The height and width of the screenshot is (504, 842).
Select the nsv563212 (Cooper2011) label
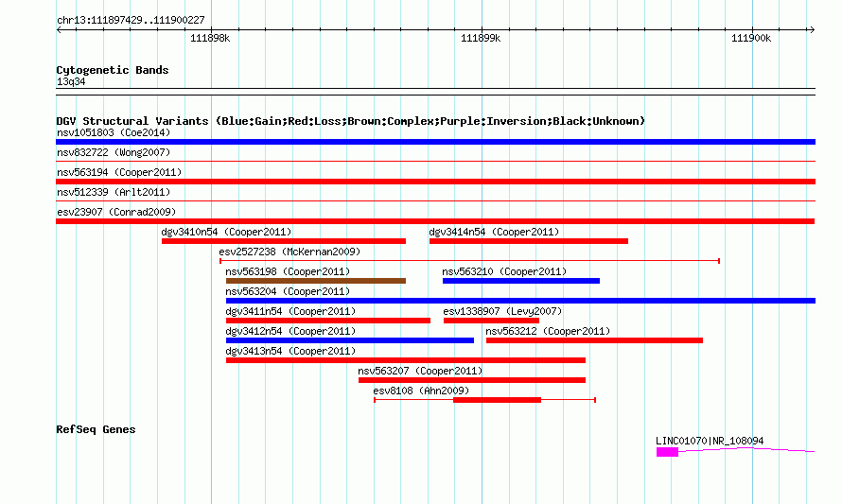point(548,331)
